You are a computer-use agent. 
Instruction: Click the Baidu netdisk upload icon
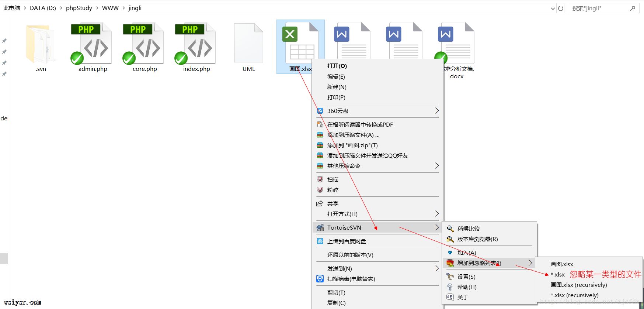320,241
